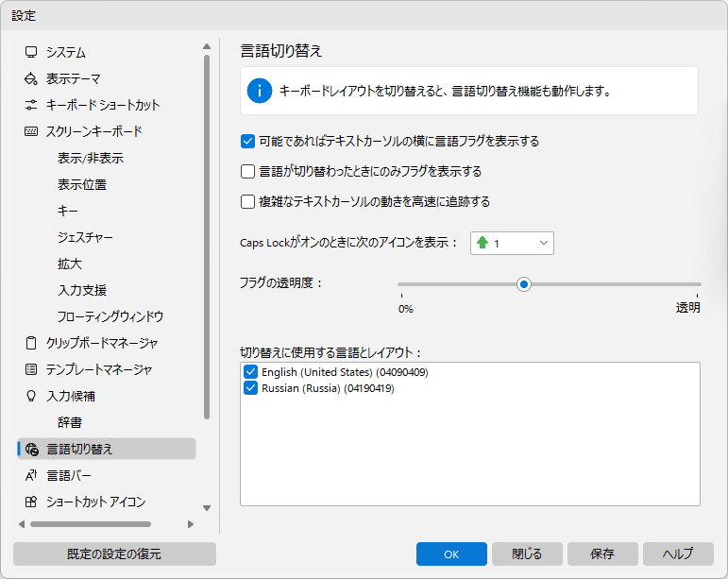Select 辞書 sub-item
The width and height of the screenshot is (728, 579).
click(x=70, y=423)
